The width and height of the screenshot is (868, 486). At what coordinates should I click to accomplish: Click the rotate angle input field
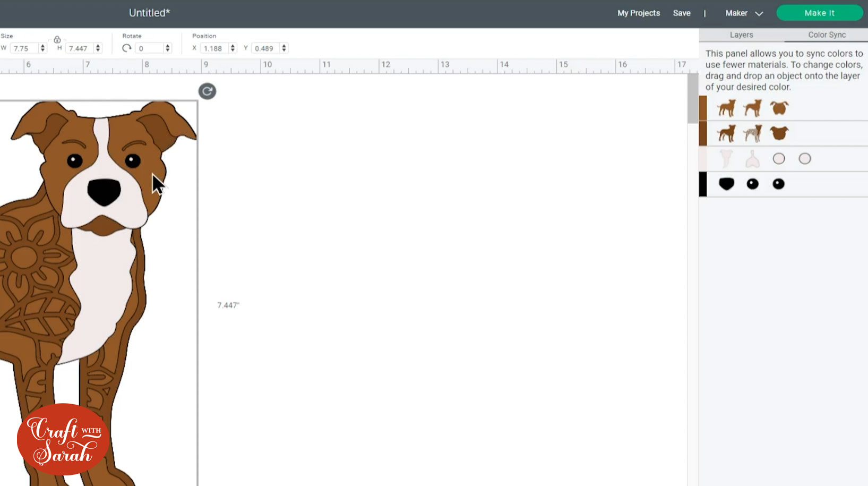click(x=149, y=48)
